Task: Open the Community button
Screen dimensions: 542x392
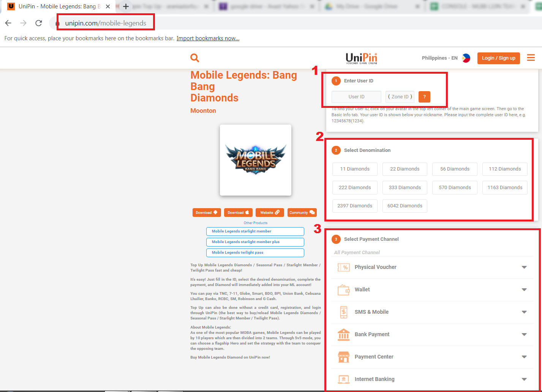Action: pos(302,213)
